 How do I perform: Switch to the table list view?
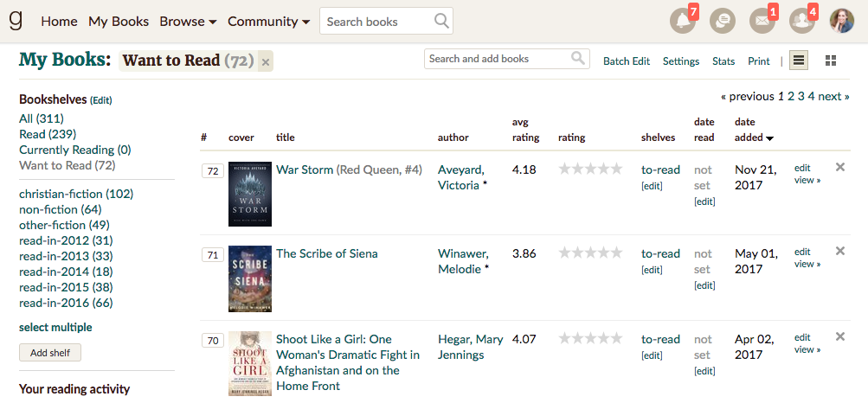(x=799, y=61)
